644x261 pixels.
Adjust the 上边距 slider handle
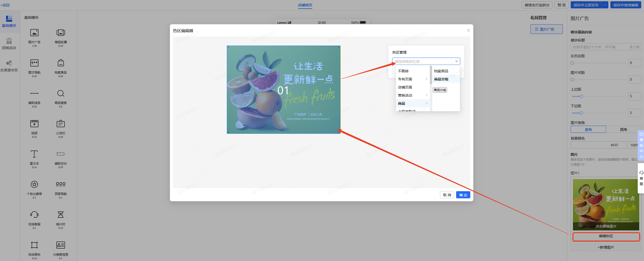click(581, 96)
